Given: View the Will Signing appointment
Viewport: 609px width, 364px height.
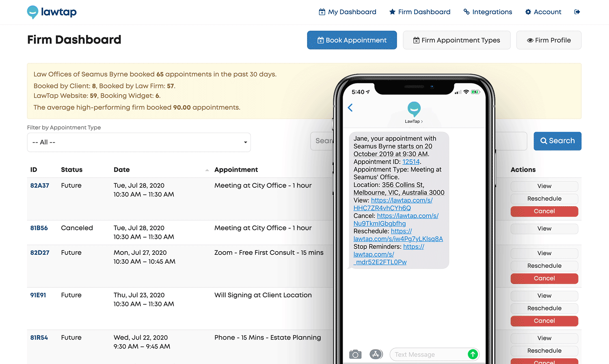Looking at the screenshot, I should click(x=544, y=296).
